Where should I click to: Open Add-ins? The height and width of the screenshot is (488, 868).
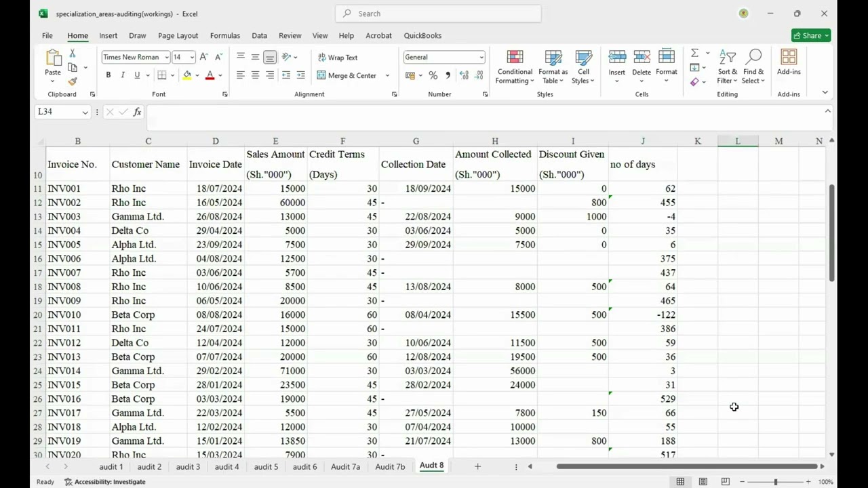click(789, 62)
